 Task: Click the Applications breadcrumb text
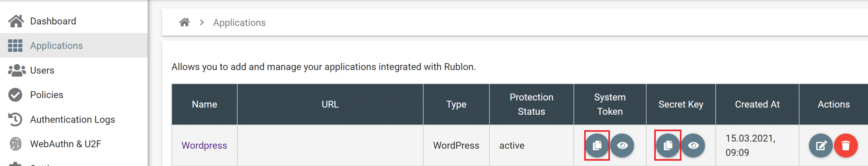pyautogui.click(x=239, y=23)
